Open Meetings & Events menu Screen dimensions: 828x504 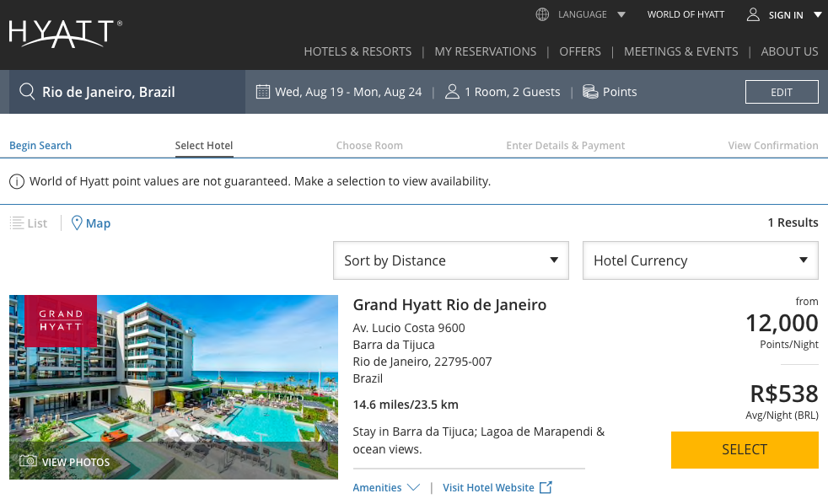[x=680, y=51]
